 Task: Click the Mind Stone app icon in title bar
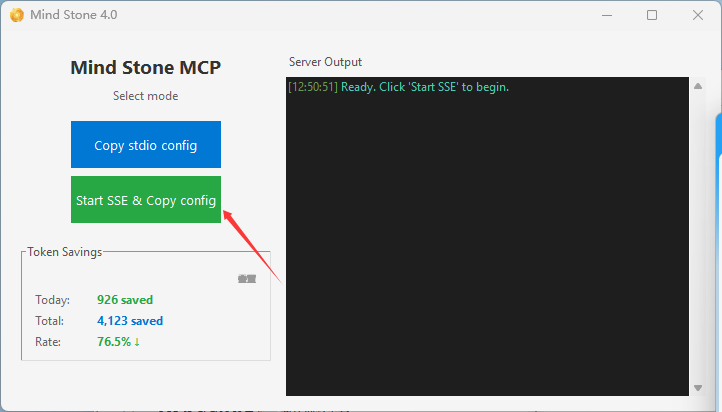point(16,15)
